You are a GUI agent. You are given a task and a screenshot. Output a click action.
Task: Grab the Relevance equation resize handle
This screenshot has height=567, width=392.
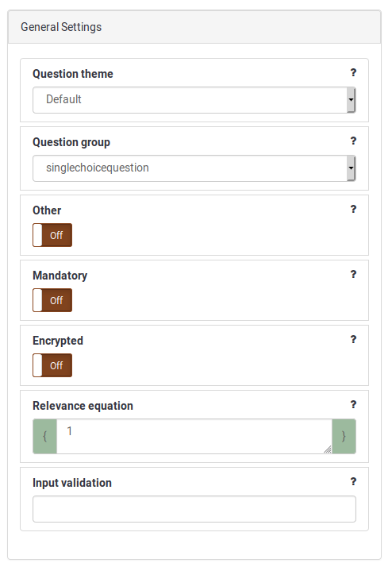328,449
